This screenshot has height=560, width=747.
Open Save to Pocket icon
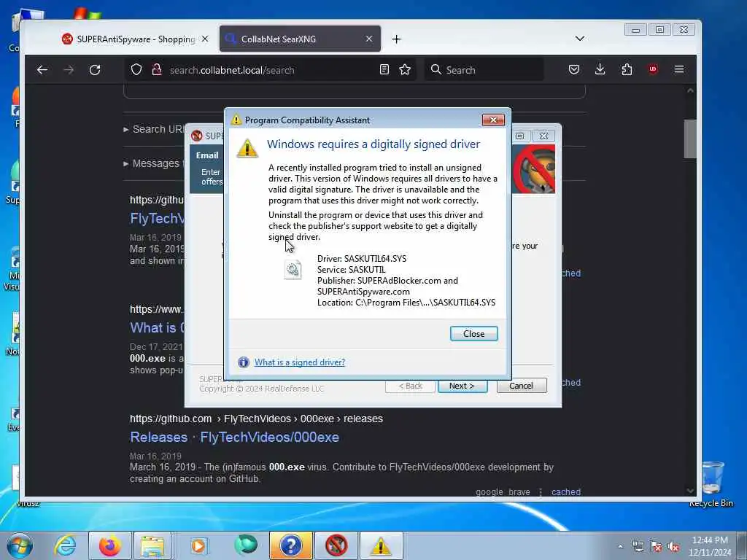pos(574,70)
